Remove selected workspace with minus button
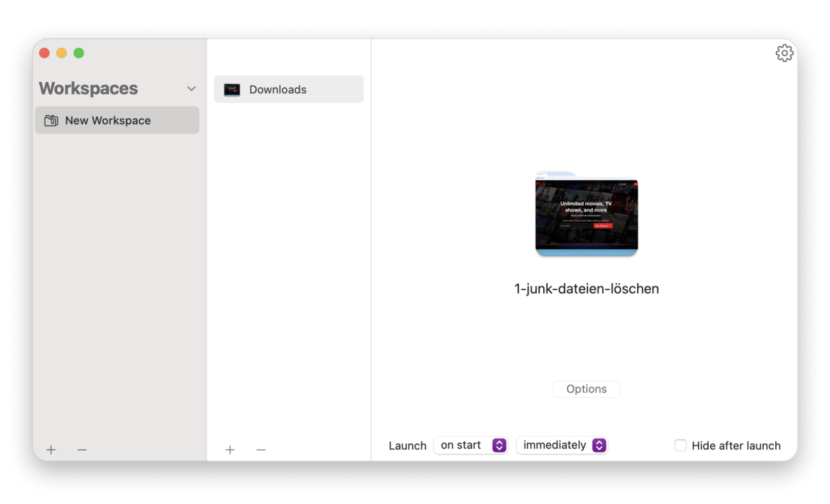Viewport: 830px width, 504px height. 81,450
